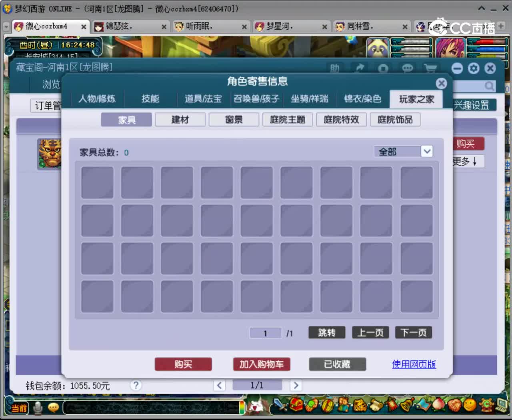Open the tab list dropdown arrow at far left
Screen dimensions: 512x420
[x=6, y=27]
